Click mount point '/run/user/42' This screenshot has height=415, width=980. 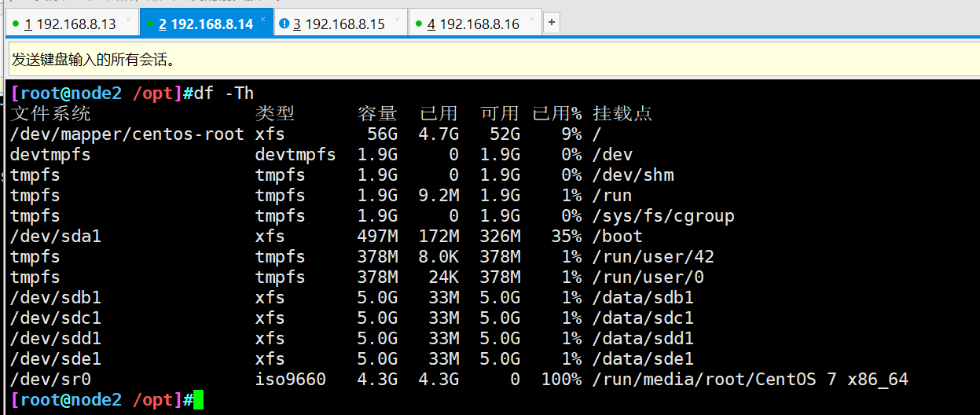tap(653, 257)
